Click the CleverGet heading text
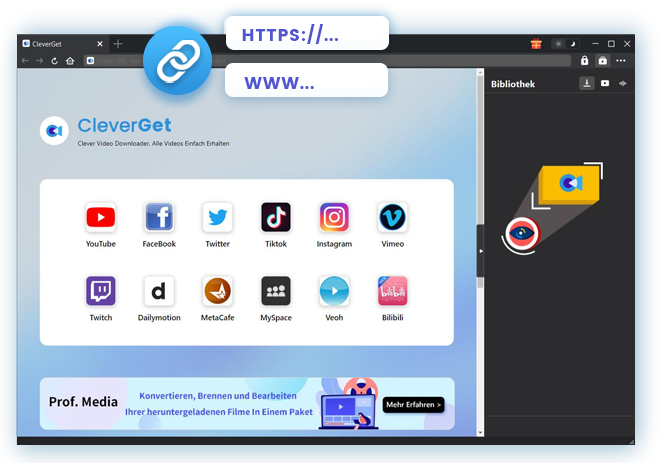This screenshot has width=664, height=463. click(124, 125)
